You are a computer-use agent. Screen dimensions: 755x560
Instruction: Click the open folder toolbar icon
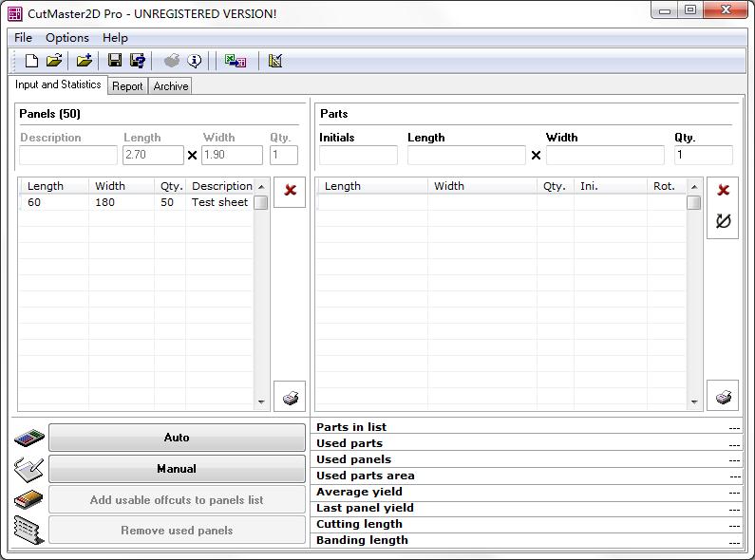tap(54, 61)
